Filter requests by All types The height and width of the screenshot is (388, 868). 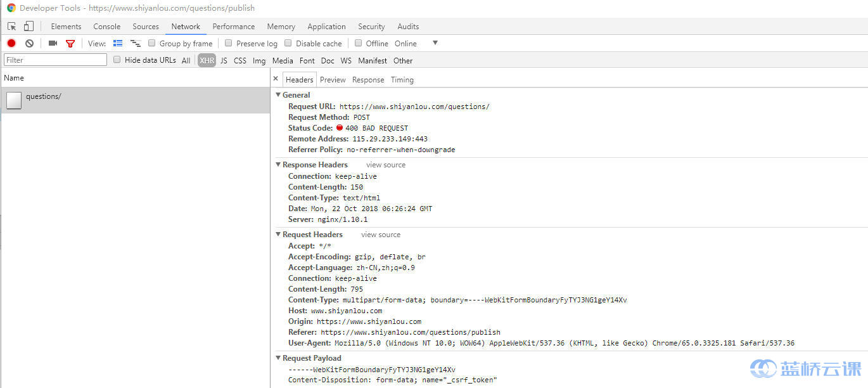186,61
